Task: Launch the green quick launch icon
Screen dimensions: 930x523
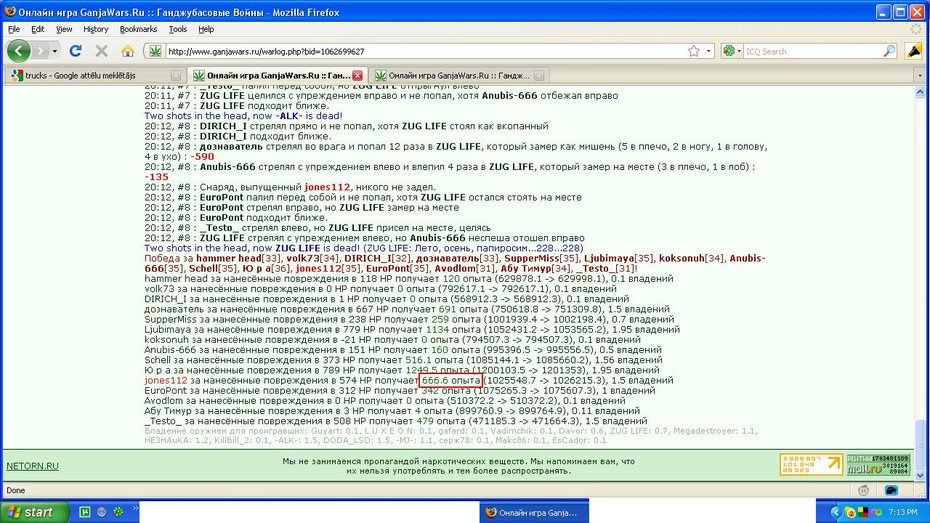Action: (x=85, y=512)
